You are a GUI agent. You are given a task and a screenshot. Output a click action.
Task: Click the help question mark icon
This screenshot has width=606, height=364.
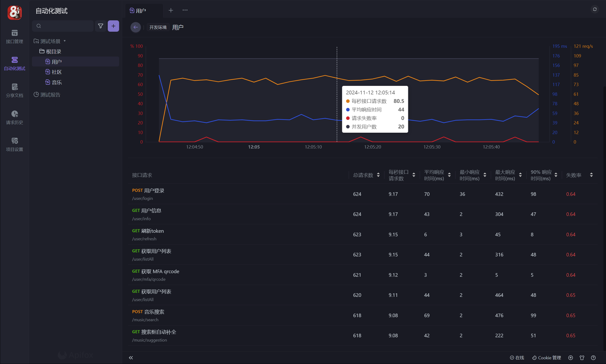593,358
